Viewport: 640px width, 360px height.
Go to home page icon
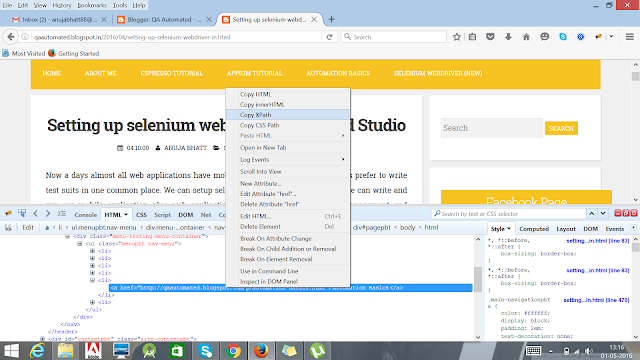pyautogui.click(x=526, y=37)
